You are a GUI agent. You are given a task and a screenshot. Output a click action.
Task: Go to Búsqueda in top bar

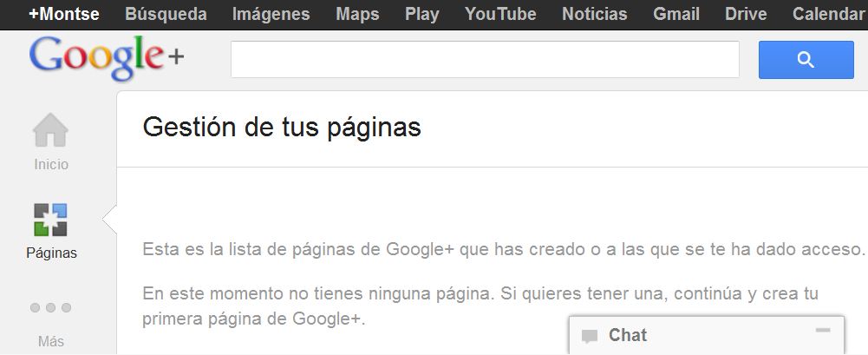(x=166, y=14)
